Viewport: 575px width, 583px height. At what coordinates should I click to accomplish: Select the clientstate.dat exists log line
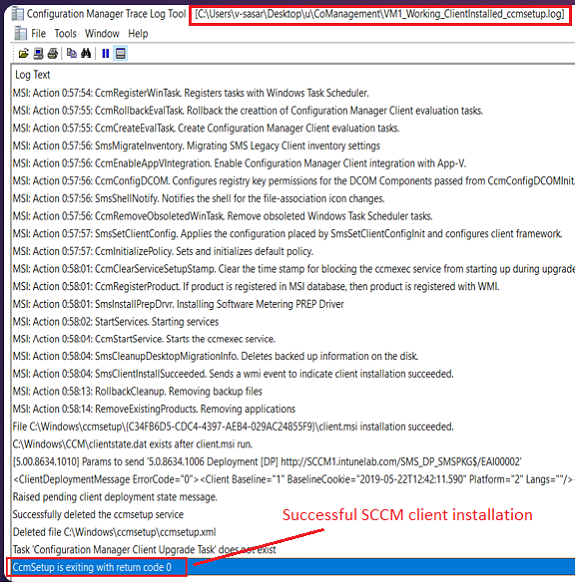tap(293, 444)
